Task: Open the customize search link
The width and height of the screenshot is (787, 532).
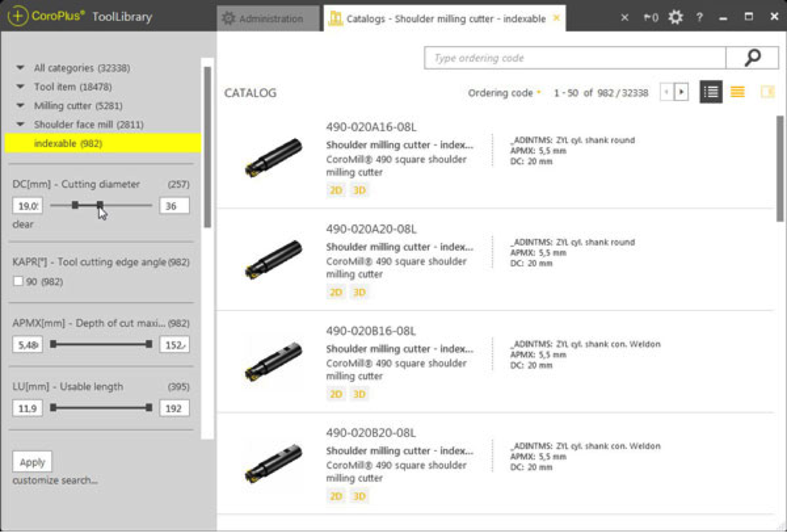Action: point(55,480)
